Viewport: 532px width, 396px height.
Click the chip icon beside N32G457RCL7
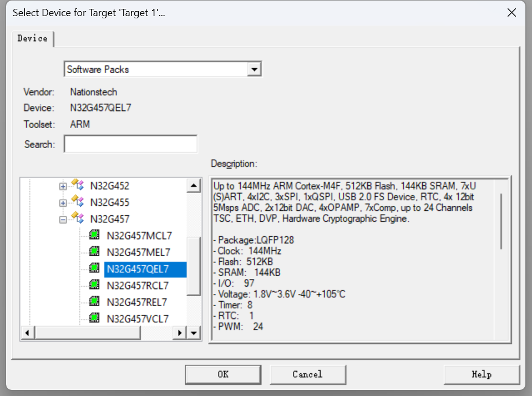94,285
